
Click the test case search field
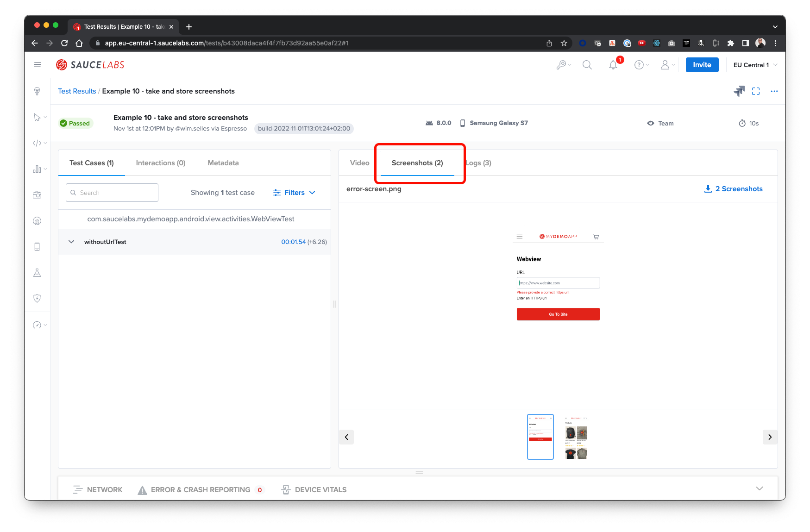(x=111, y=192)
